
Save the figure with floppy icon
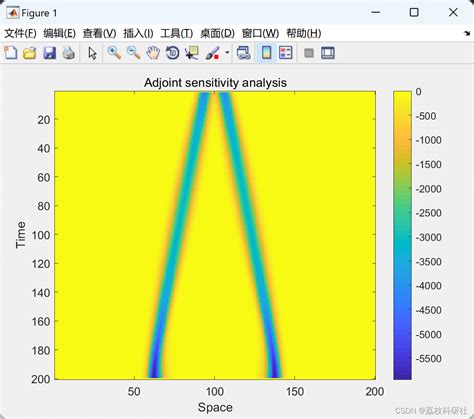tap(49, 53)
